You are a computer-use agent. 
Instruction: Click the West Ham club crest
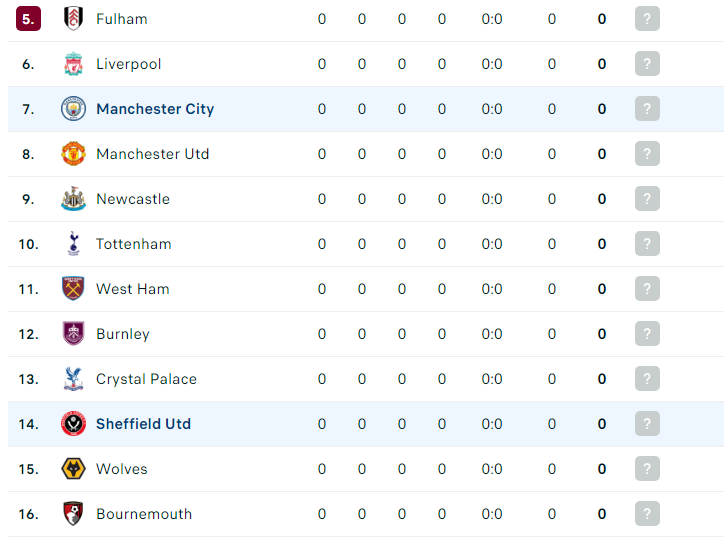point(73,289)
